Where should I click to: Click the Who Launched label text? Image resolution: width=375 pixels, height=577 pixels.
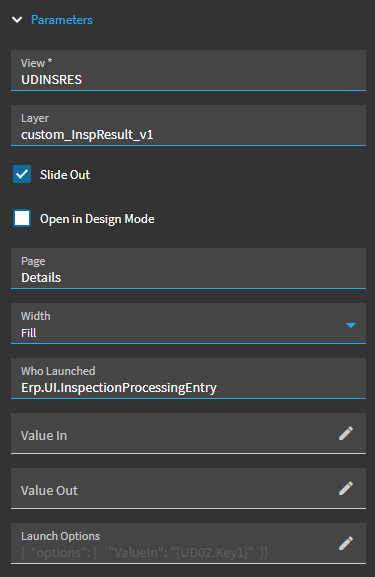(58, 371)
